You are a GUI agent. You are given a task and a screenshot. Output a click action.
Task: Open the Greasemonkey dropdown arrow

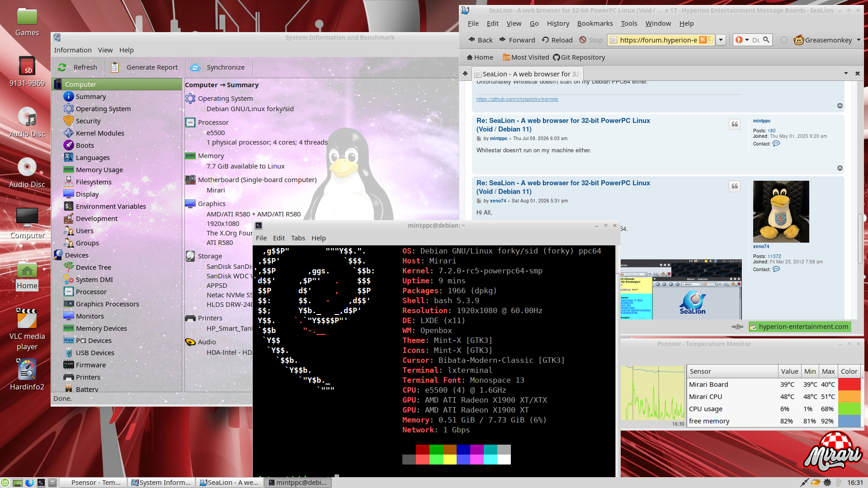pos(859,40)
